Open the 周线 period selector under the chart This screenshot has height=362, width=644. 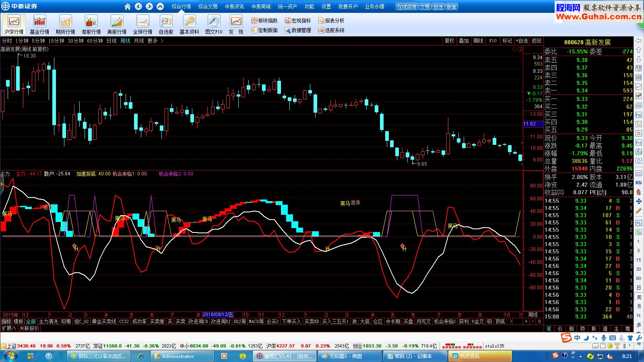[533, 315]
